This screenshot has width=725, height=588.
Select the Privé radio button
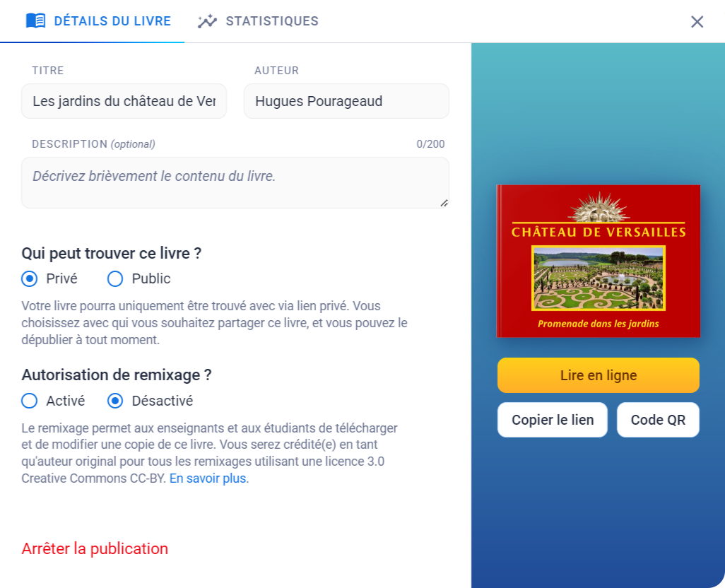point(30,278)
